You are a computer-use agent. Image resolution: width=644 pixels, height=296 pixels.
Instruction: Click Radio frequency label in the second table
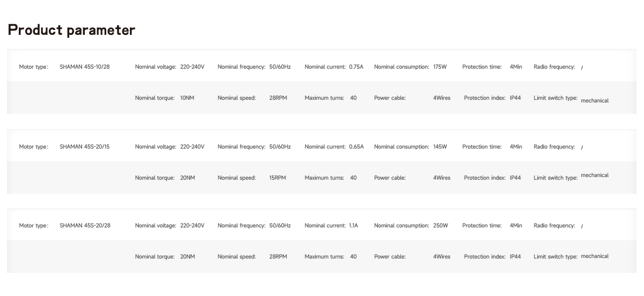(x=554, y=147)
